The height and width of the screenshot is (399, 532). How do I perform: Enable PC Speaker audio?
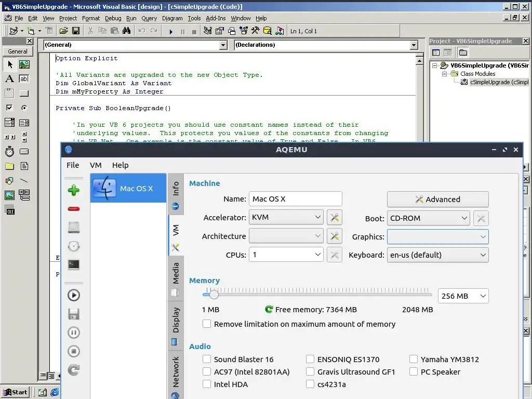point(413,371)
